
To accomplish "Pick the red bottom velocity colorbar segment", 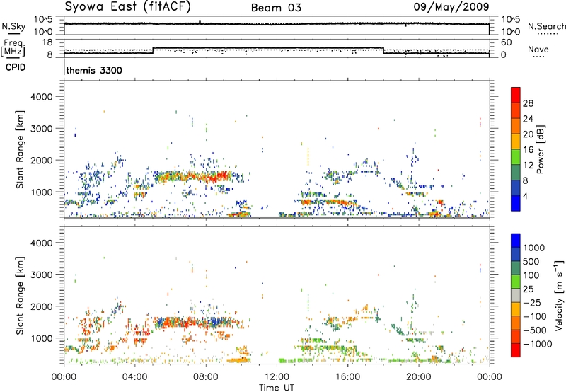I will click(516, 350).
